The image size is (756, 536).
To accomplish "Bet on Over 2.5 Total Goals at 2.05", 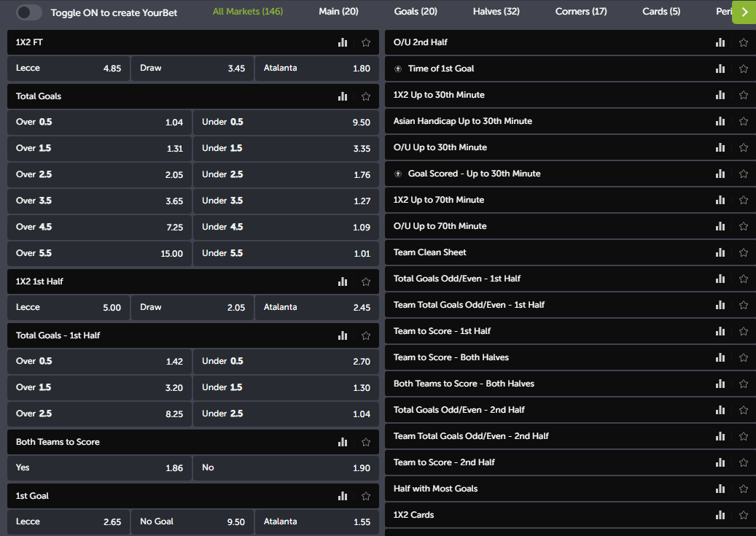I will [99, 174].
